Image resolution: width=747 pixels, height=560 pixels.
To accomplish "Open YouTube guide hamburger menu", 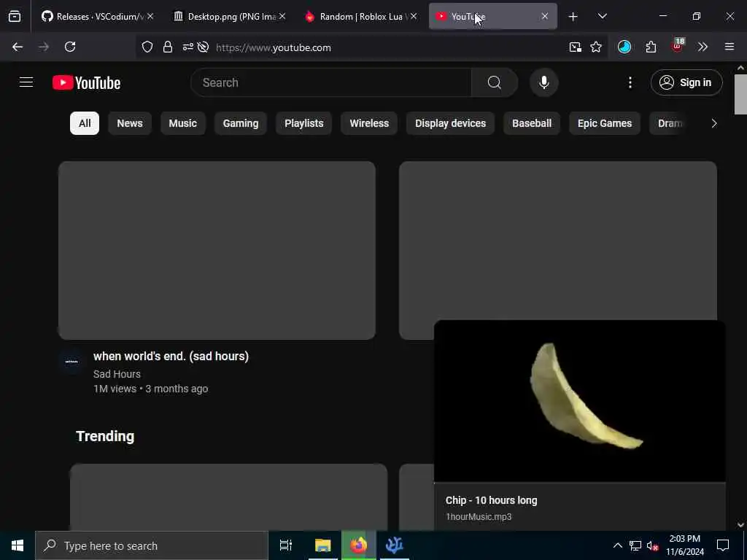I will [26, 82].
